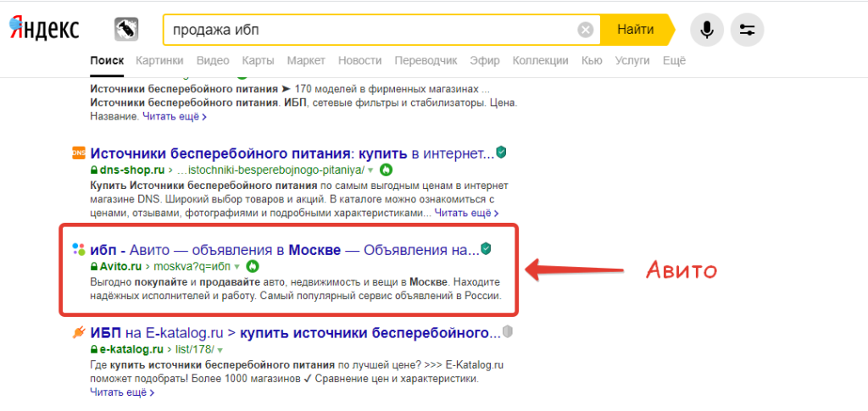Switch to Кью tab
Screen dimensions: 868x411
tap(592, 61)
